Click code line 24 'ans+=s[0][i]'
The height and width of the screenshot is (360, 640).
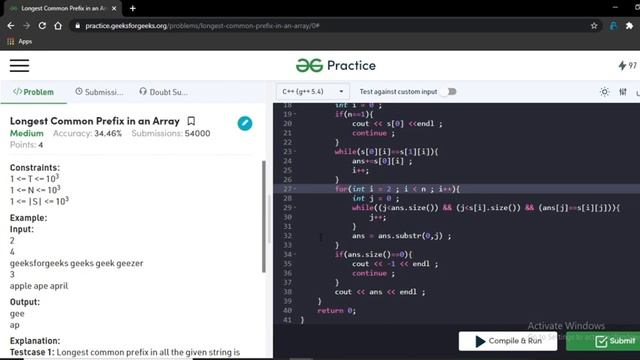382,161
